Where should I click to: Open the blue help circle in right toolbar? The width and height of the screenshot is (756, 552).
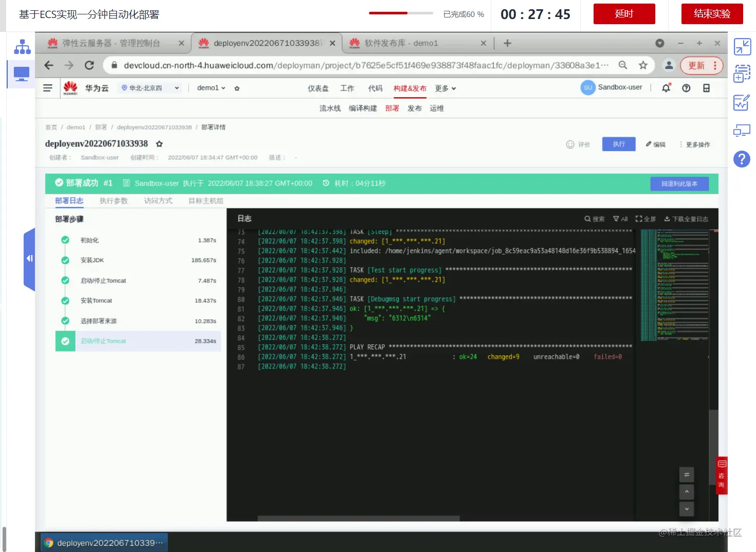pyautogui.click(x=742, y=159)
